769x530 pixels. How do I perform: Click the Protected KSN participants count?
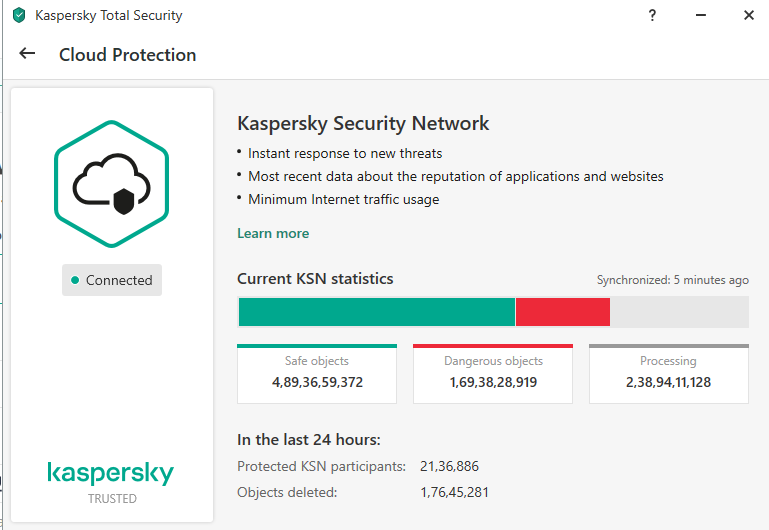pyautogui.click(x=451, y=466)
